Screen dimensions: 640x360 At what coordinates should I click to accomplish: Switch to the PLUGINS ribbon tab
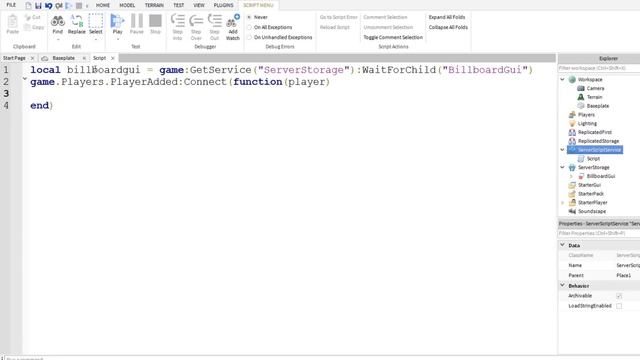[223, 5]
